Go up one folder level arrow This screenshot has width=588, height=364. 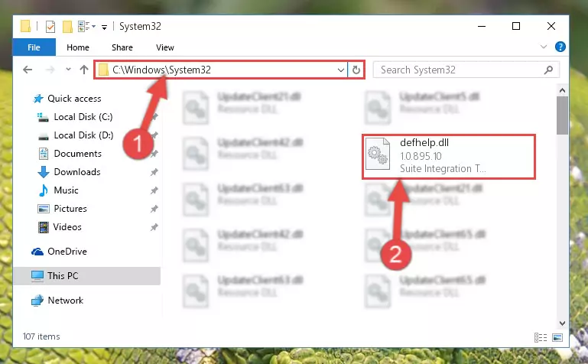pyautogui.click(x=84, y=70)
